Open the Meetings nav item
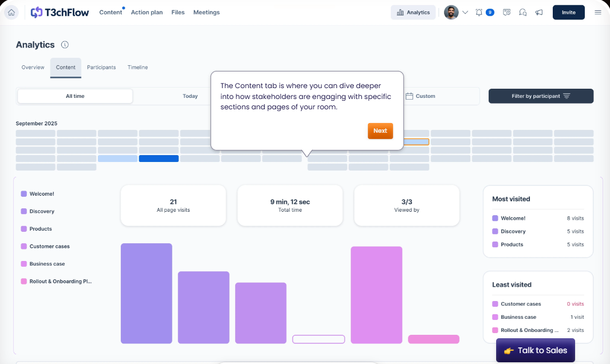The width and height of the screenshot is (610, 364). tap(207, 13)
